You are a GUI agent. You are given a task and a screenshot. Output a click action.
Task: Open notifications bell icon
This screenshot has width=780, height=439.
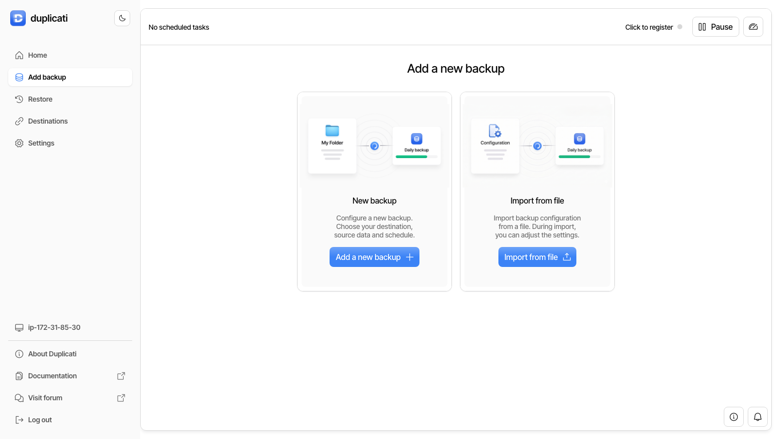[x=758, y=417]
